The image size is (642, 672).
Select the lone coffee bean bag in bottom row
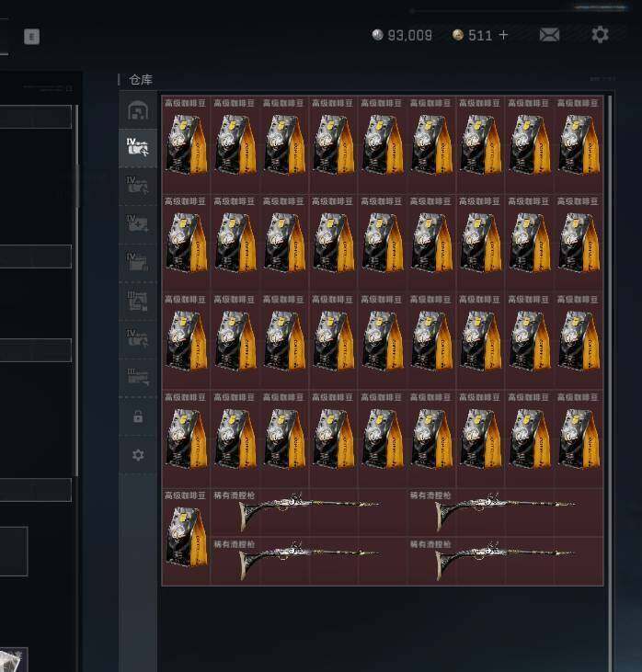[x=186, y=537]
